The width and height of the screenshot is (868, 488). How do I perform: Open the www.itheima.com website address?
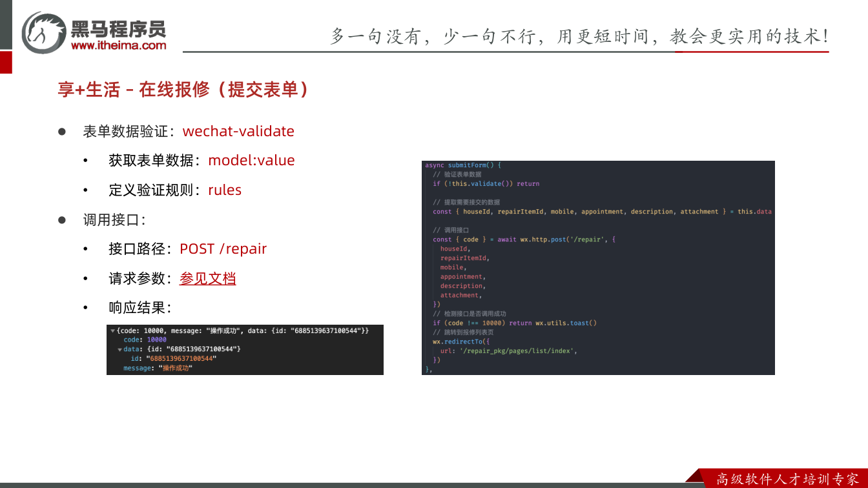pos(118,45)
